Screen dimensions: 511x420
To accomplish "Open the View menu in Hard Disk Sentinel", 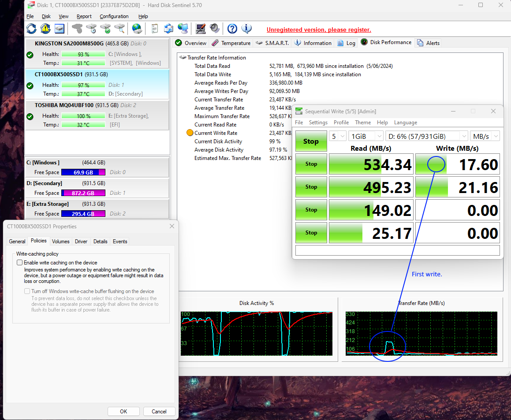I will (x=63, y=16).
